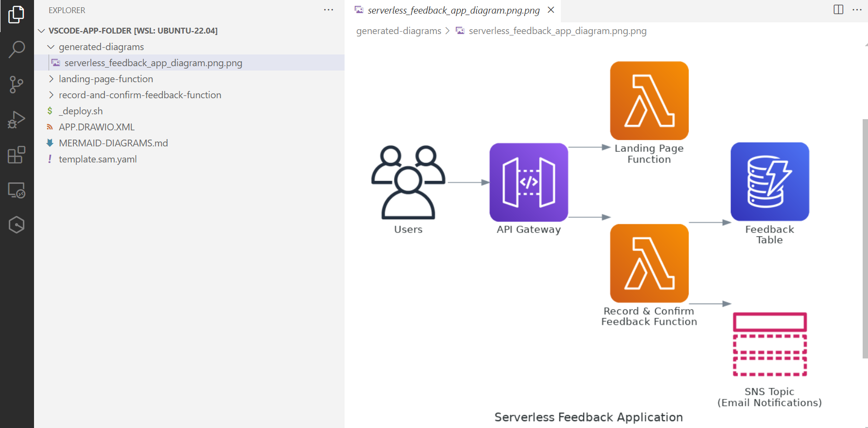Click the API Gateway icon in the diagram
The height and width of the screenshot is (428, 868).
529,182
